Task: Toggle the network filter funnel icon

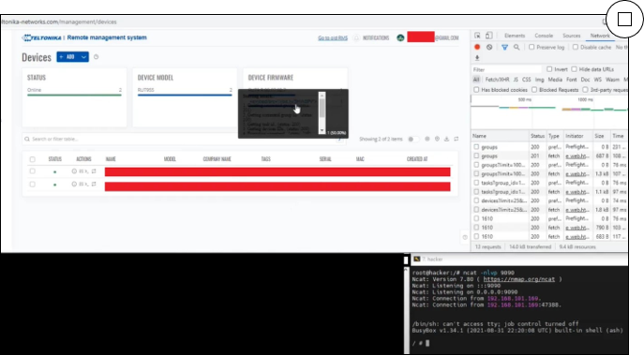Action: [504, 47]
